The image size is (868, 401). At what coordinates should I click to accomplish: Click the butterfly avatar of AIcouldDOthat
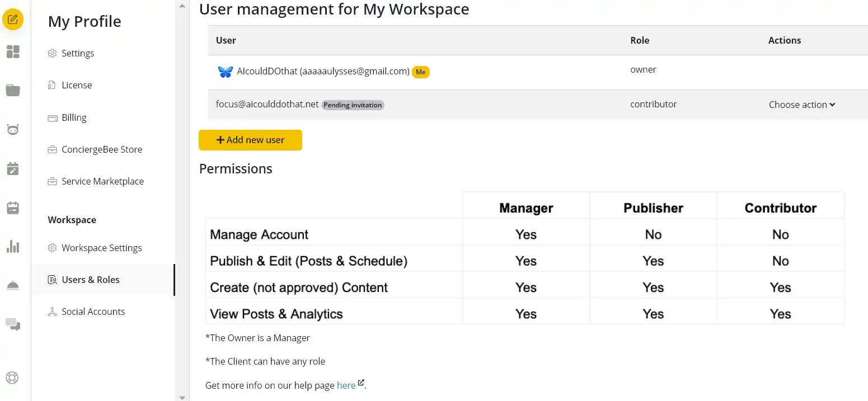(225, 72)
